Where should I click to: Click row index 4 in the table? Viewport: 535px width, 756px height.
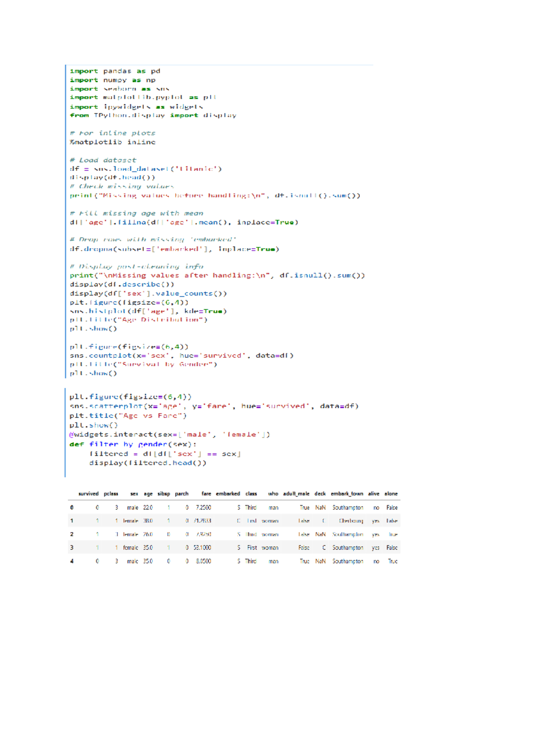72,561
